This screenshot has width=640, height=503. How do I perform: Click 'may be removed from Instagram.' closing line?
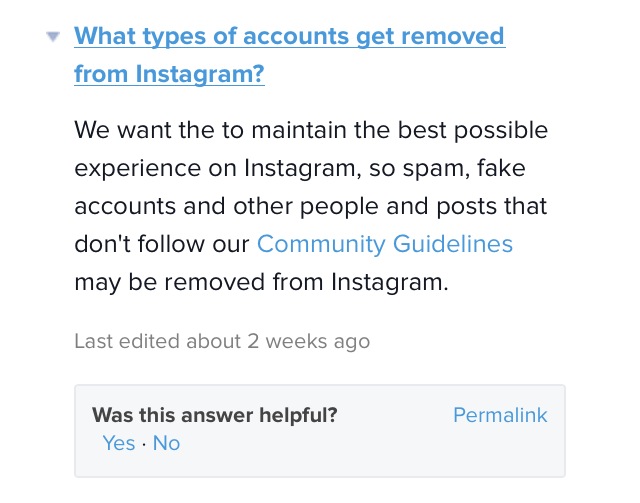tap(261, 281)
